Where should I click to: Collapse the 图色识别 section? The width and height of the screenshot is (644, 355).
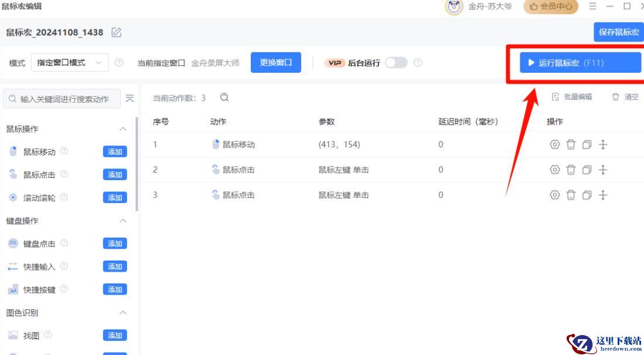(123, 313)
